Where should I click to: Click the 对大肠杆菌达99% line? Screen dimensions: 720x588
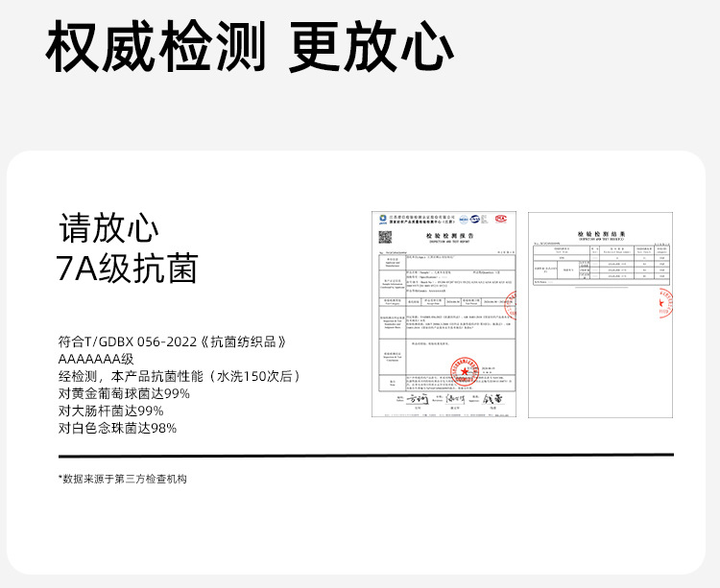pos(110,411)
